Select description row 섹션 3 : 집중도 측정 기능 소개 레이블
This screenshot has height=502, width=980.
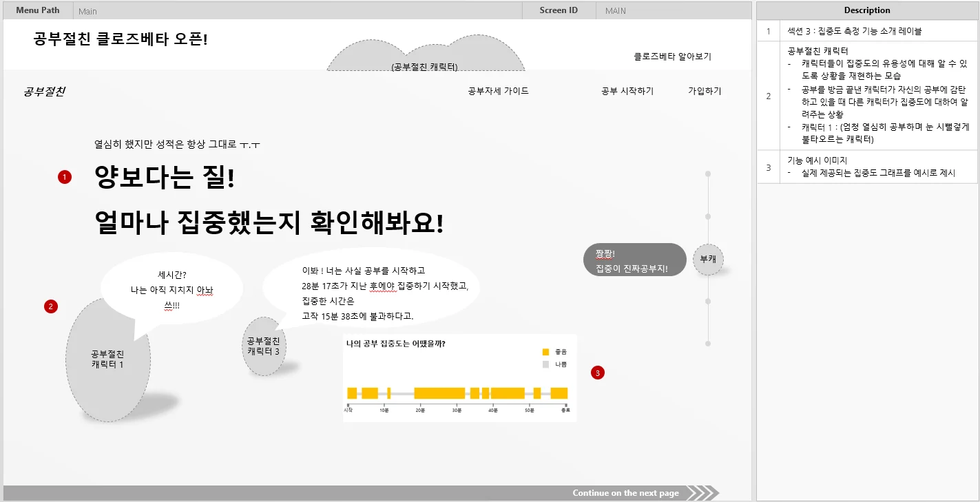[x=867, y=31]
